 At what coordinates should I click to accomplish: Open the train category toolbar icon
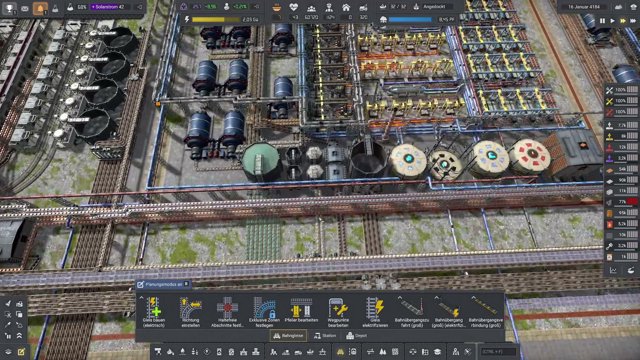[x=353, y=351]
